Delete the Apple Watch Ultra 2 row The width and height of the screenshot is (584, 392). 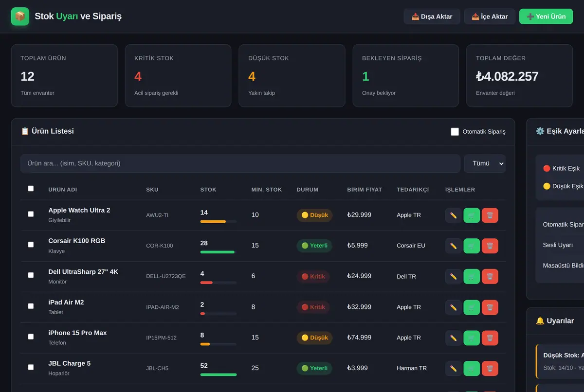[x=490, y=215]
